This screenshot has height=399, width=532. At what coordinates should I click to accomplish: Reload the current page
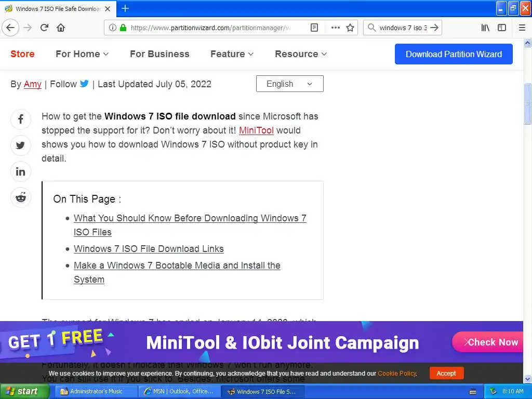pos(45,28)
